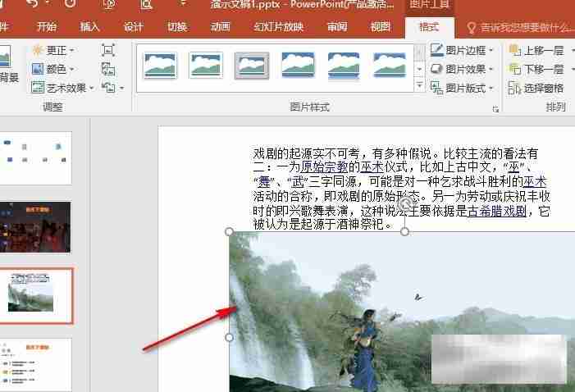Screen dimensions: 575x392
Task: Click the Compress Pictures icon
Action: pyautogui.click(x=107, y=50)
